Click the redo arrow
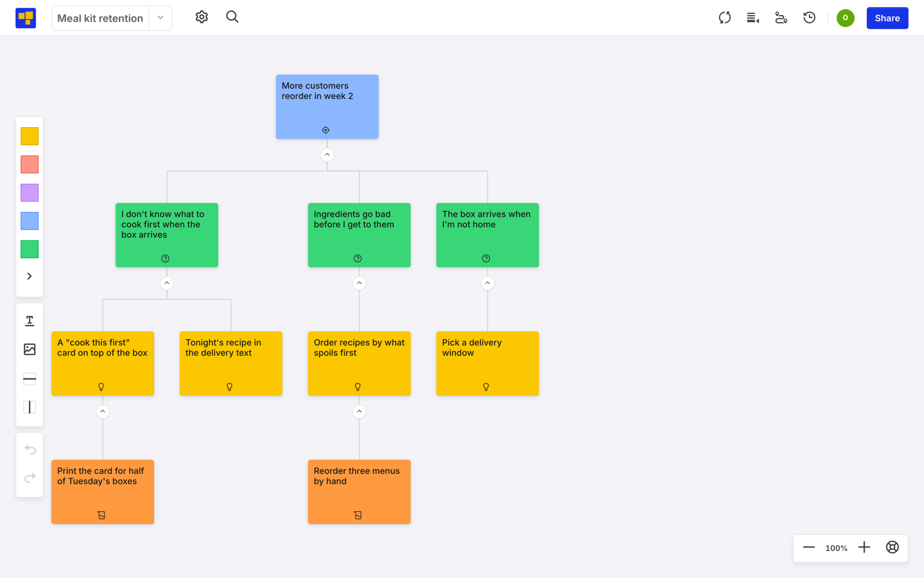The width and height of the screenshot is (924, 578). pos(30,478)
